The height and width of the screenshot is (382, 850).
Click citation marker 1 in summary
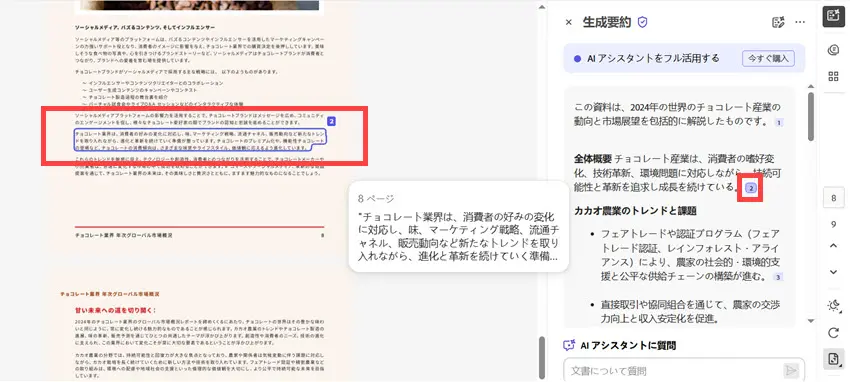click(779, 122)
